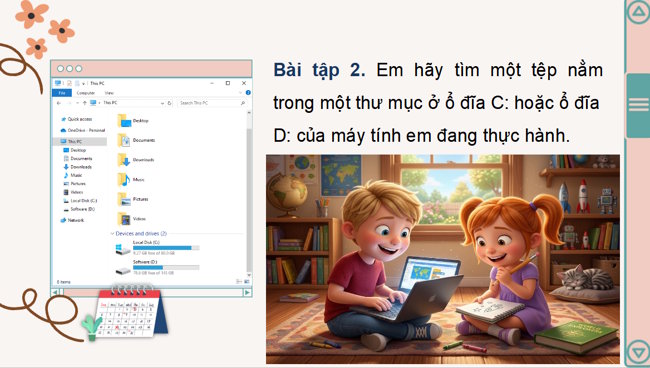Collapse the Devices and drives group
The image size is (650, 368).
coord(112,234)
